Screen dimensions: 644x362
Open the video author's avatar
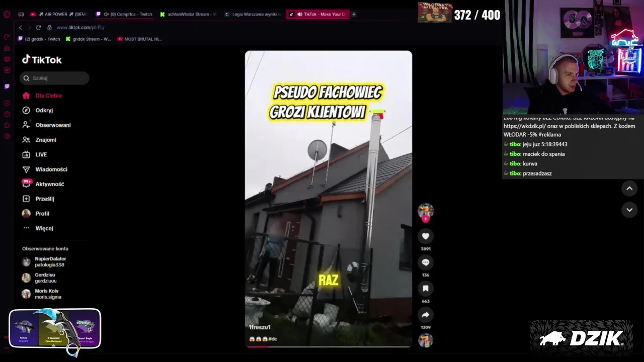pyautogui.click(x=426, y=211)
